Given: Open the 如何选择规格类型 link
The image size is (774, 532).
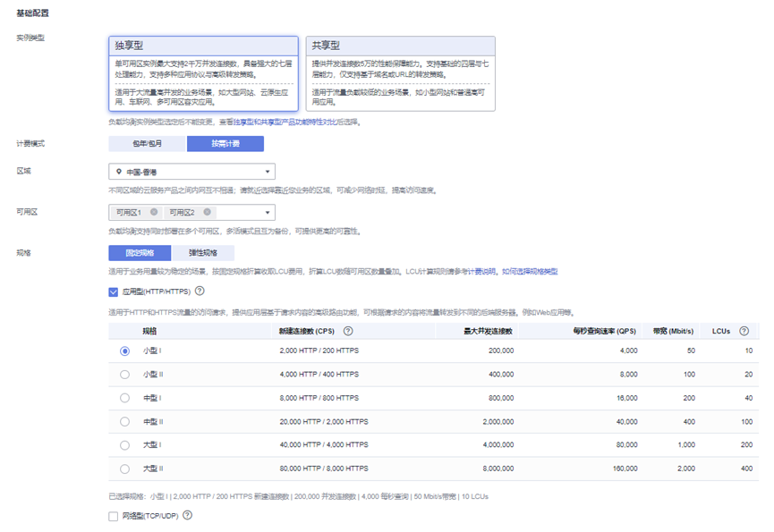Looking at the screenshot, I should click(530, 271).
